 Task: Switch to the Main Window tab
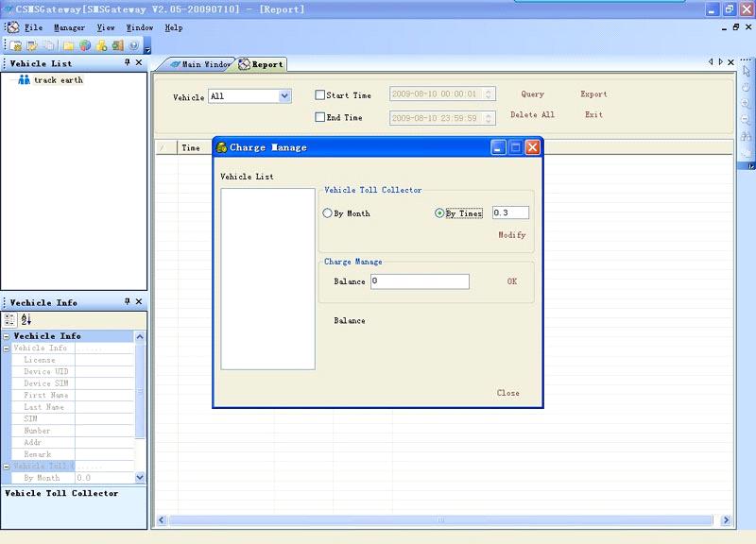point(199,64)
